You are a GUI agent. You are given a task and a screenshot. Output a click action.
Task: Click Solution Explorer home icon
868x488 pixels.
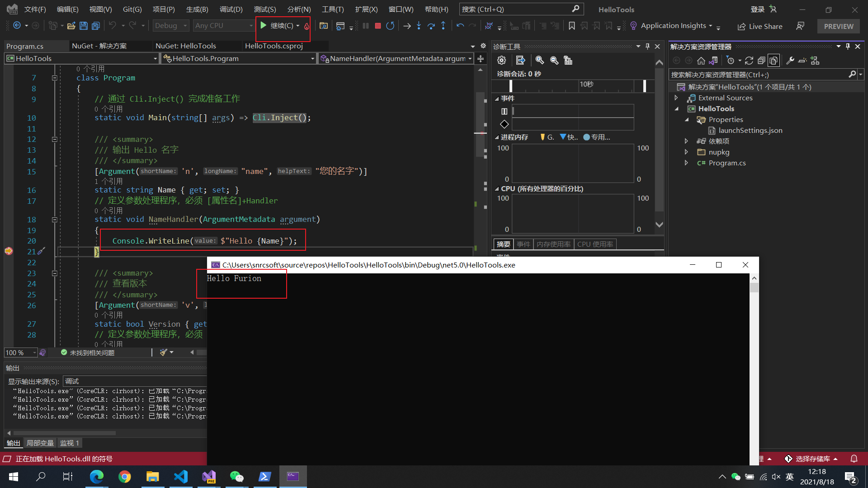click(x=701, y=61)
